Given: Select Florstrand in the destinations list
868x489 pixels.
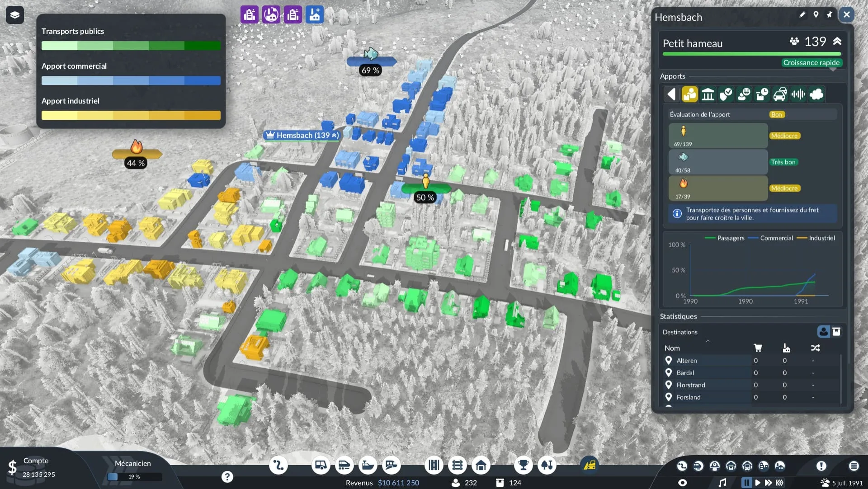Looking at the screenshot, I should tap(691, 385).
